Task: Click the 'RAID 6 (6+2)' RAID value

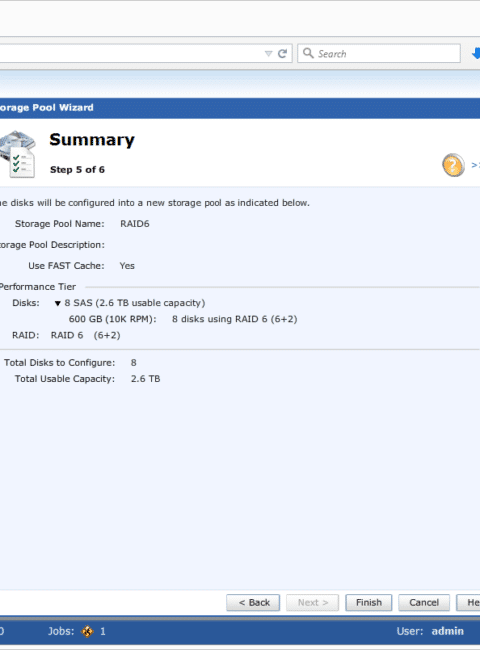Action: click(x=85, y=335)
